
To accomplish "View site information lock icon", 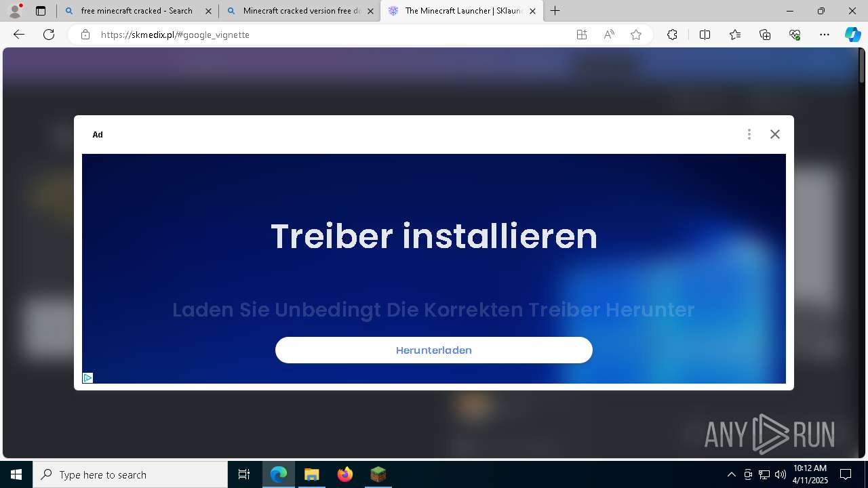I will [x=85, y=35].
